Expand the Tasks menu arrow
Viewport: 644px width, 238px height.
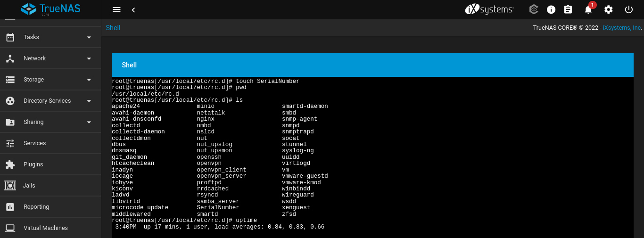89,37
